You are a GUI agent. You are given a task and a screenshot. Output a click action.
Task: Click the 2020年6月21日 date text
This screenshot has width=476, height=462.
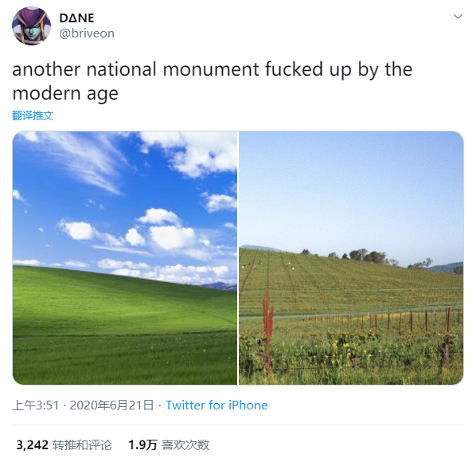tap(111, 405)
